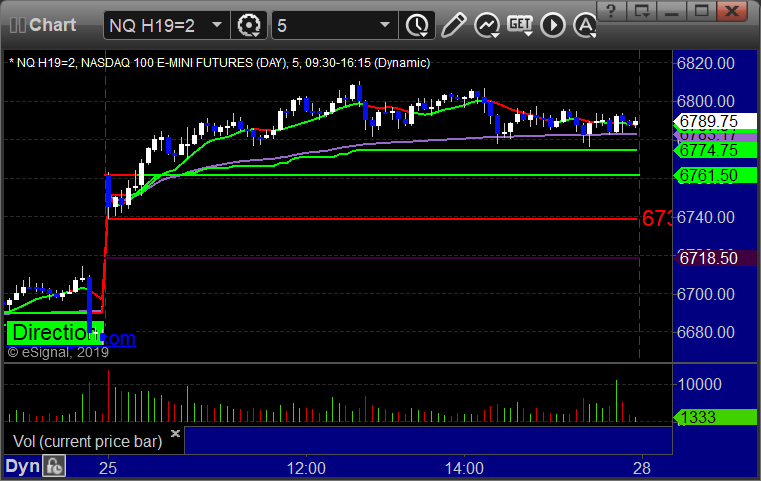Click the pop-out window button

click(641, 10)
